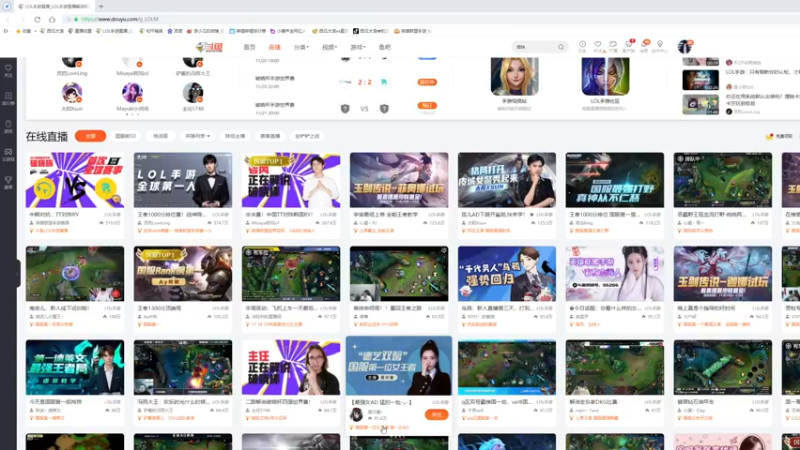Click the orange 预订 match reserve button
Image resolution: width=800 pixels, height=450 pixels.
coord(427,106)
